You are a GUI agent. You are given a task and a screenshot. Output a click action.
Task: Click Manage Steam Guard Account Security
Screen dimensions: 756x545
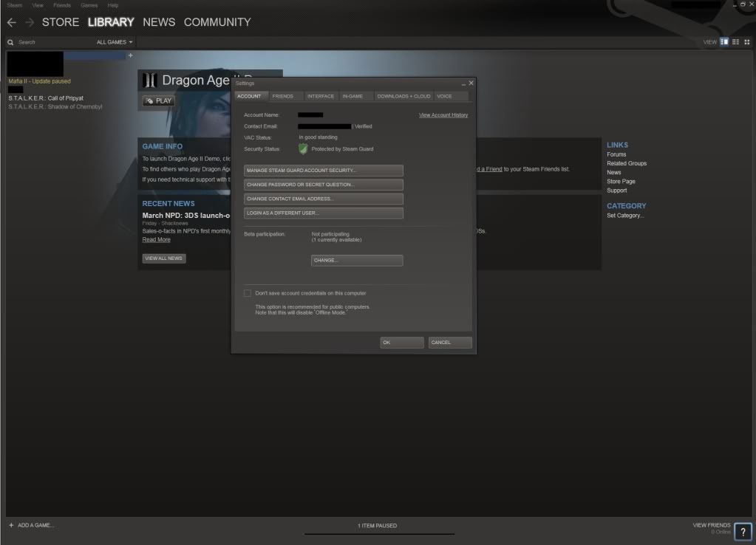pos(324,171)
